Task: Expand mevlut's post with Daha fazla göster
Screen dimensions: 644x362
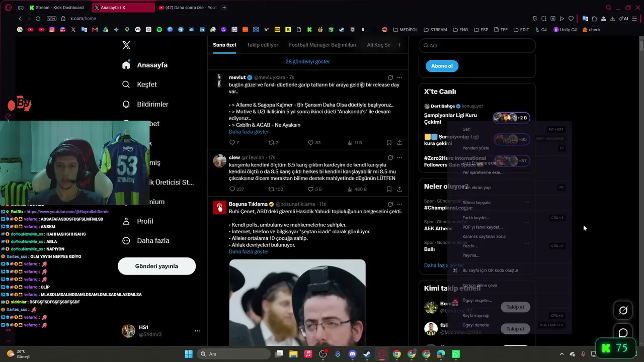Action: (249, 132)
